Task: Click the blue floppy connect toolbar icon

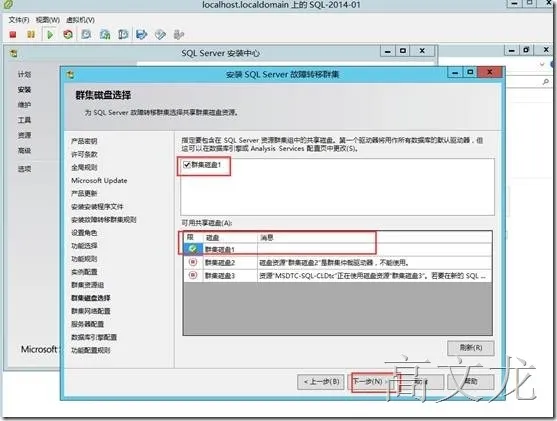Action: click(x=141, y=34)
